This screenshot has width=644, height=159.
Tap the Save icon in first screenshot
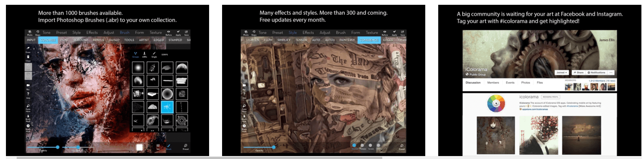pyautogui.click(x=186, y=33)
